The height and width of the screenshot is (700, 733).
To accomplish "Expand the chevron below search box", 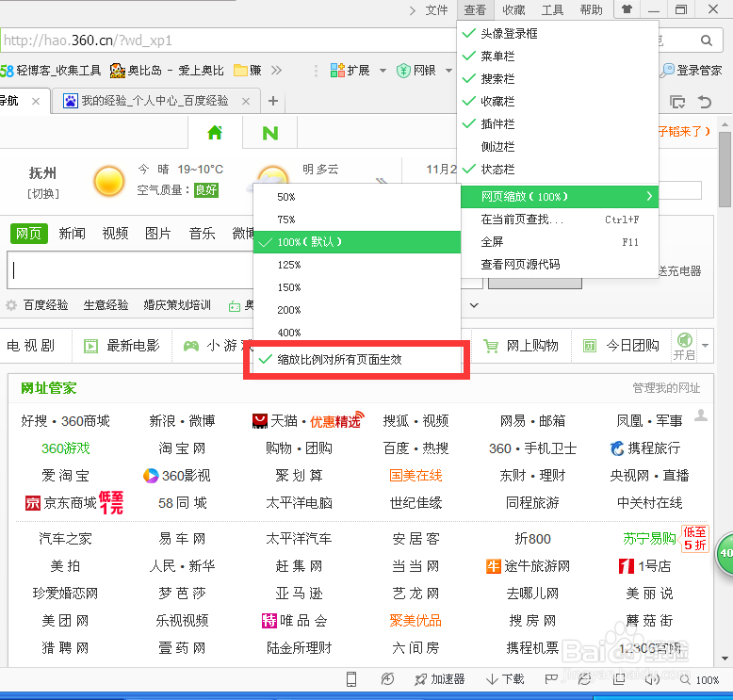I will pos(474,306).
